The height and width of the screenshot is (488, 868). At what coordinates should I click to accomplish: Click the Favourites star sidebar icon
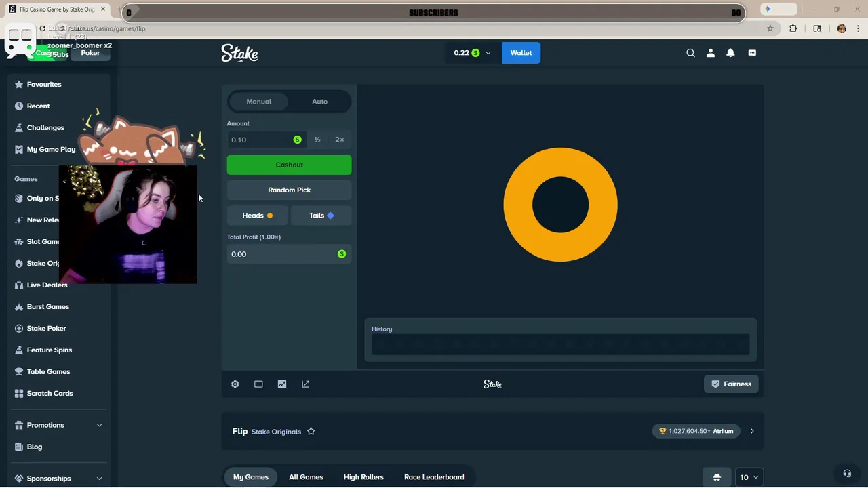[x=19, y=84]
